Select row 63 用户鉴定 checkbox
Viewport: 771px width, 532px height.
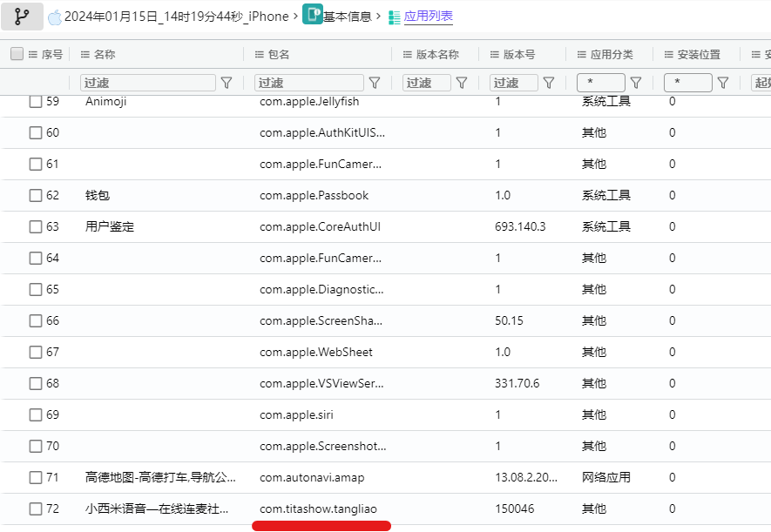tap(36, 227)
